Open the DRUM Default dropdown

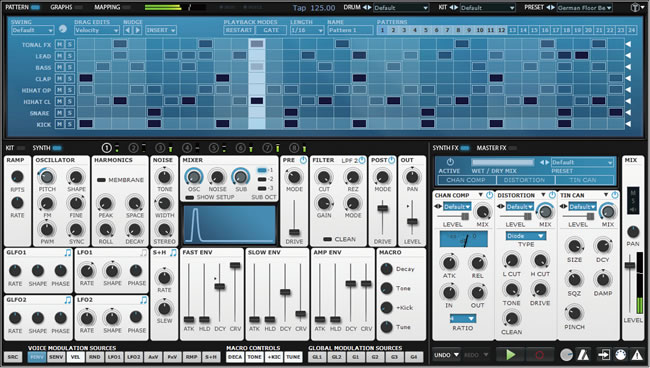pyautogui.click(x=400, y=8)
